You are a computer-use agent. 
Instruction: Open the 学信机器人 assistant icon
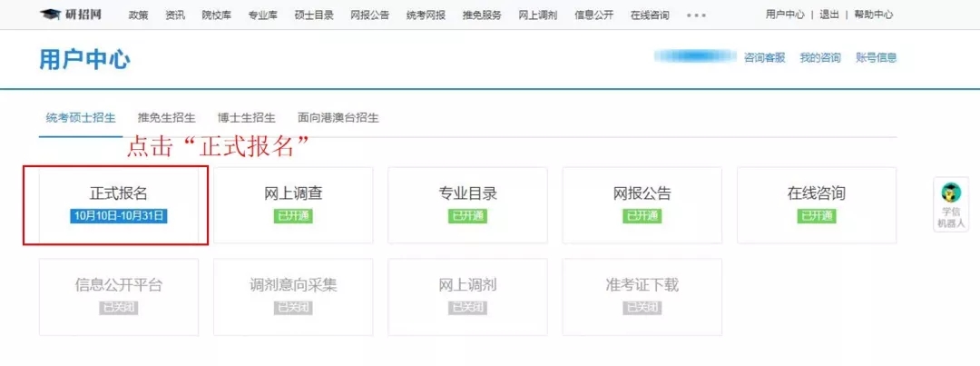point(951,204)
